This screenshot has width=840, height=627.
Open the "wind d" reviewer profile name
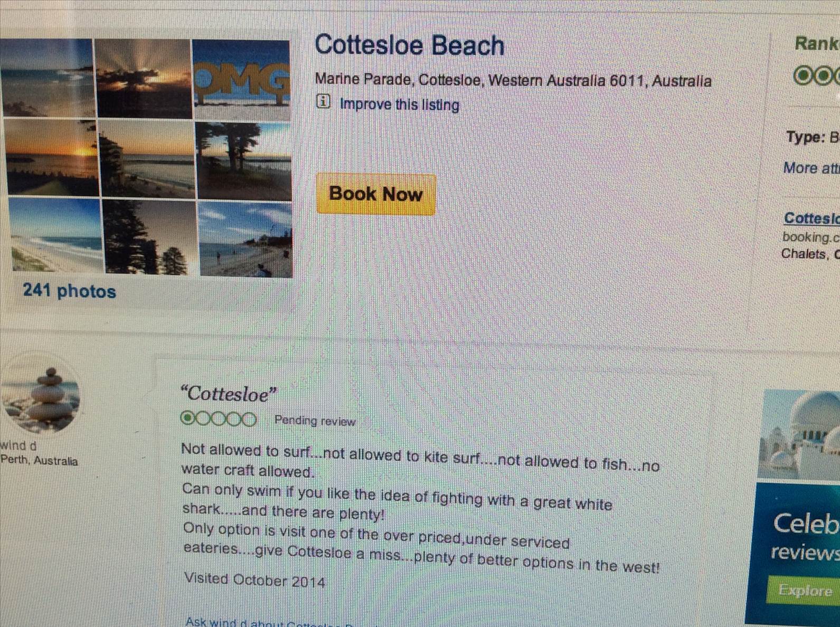point(19,445)
